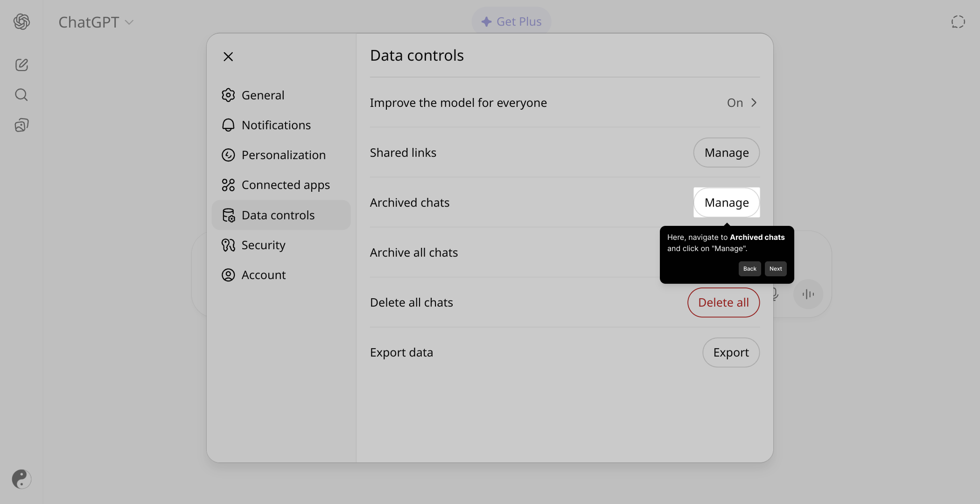Click the On status value

(735, 103)
